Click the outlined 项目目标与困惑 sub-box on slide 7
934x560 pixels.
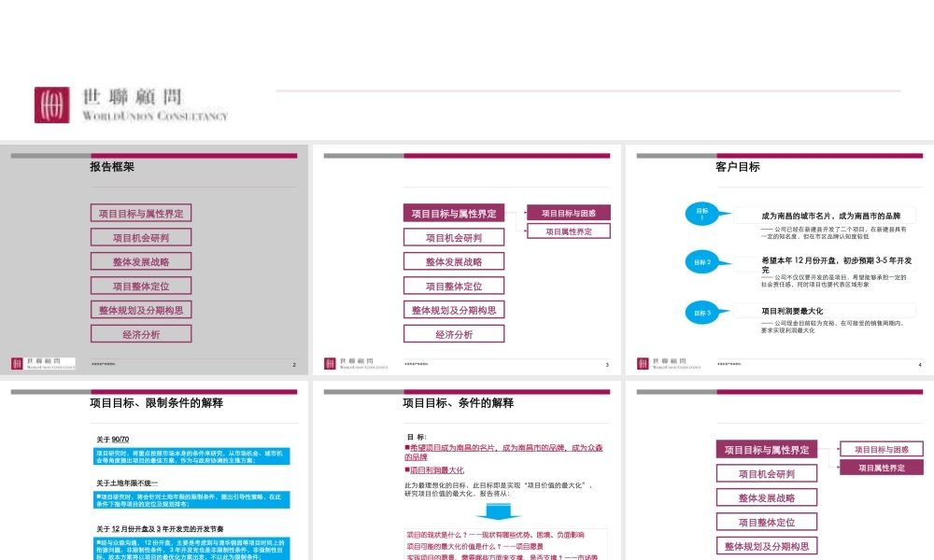click(882, 449)
